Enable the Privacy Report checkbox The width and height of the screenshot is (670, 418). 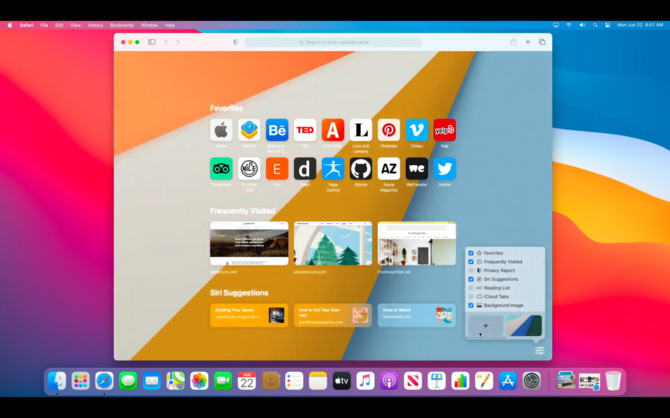(471, 271)
